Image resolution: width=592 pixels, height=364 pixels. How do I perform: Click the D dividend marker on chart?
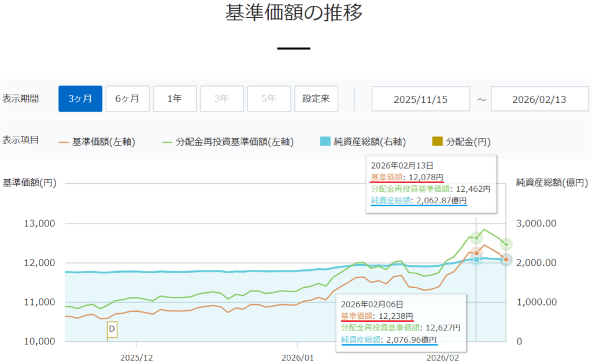pyautogui.click(x=112, y=329)
